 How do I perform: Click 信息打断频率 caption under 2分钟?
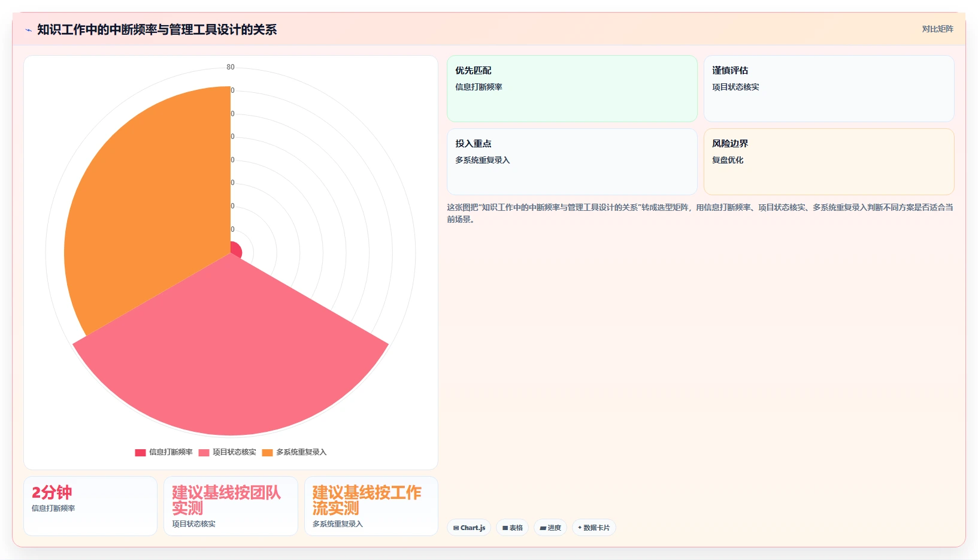tap(53, 508)
